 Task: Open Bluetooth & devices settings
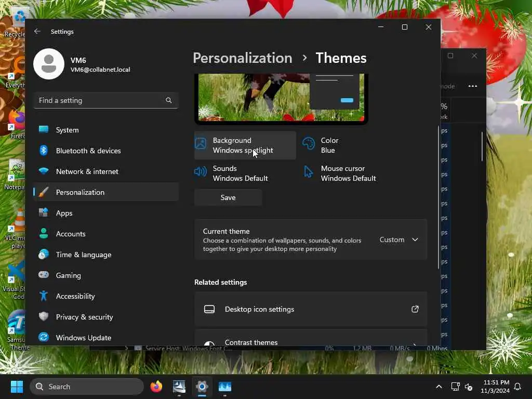click(x=106, y=151)
